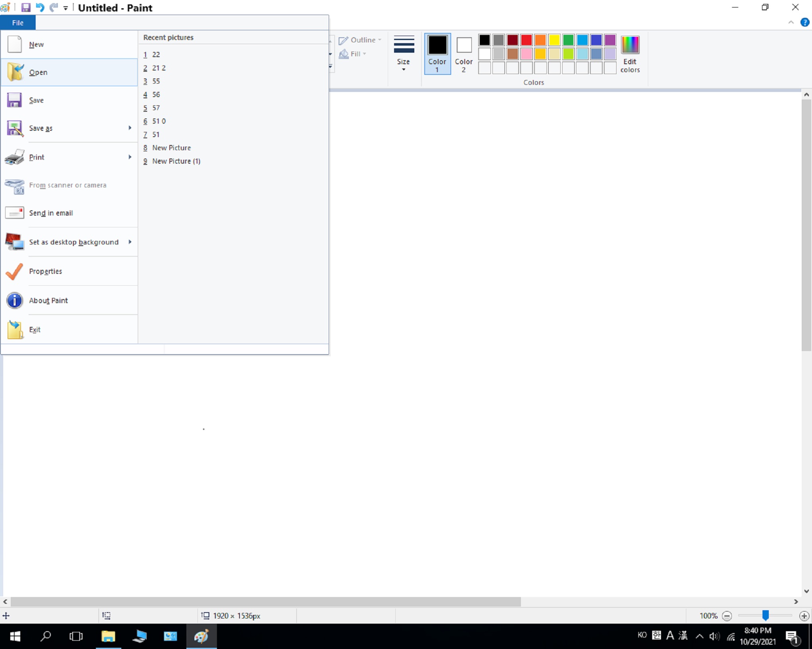812x649 pixels.
Task: Click the Properties checkmark icon
Action: 15,271
